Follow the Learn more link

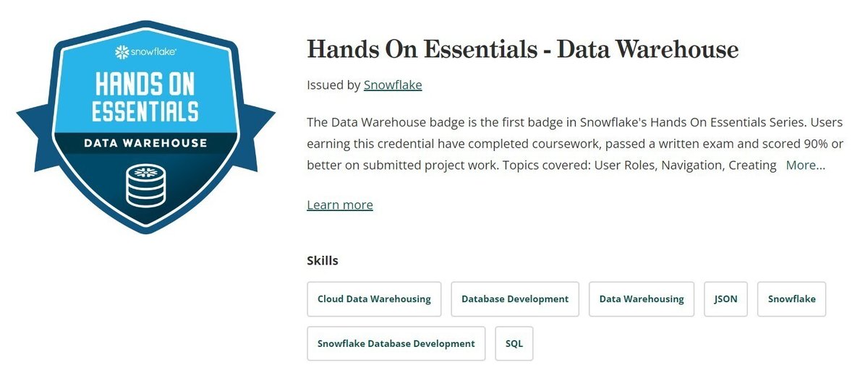click(340, 205)
